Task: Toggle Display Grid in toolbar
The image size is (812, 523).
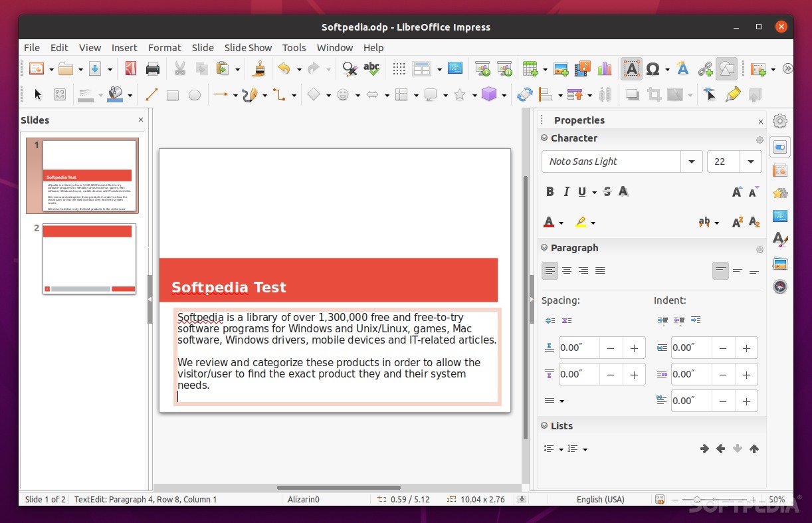Action: point(399,68)
